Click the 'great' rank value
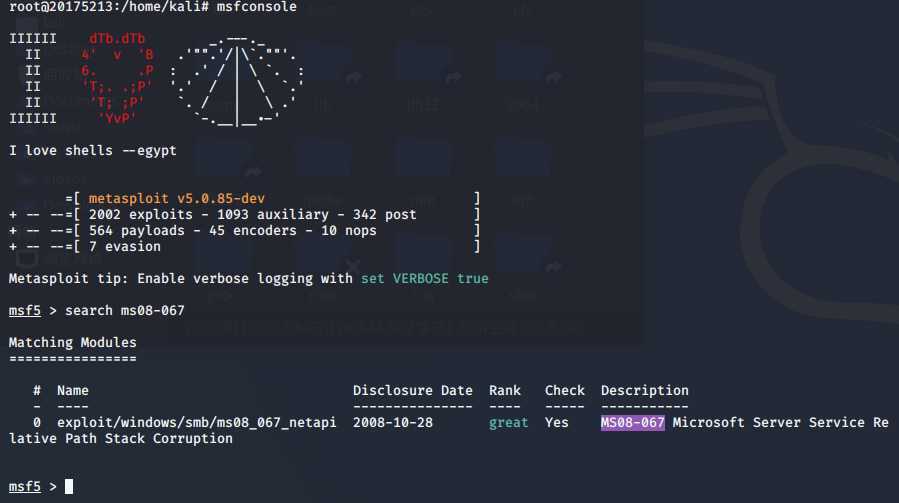 tap(509, 423)
